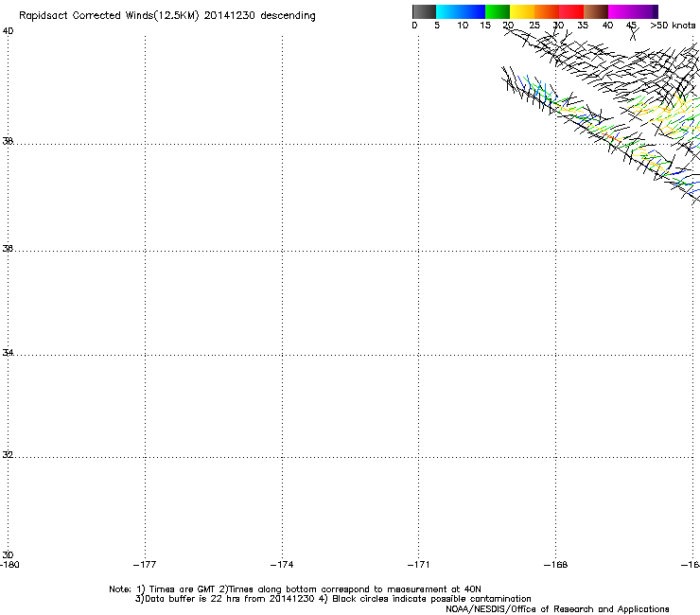
Task: Pick the green 15-20 knot legend color
Action: coord(498,11)
